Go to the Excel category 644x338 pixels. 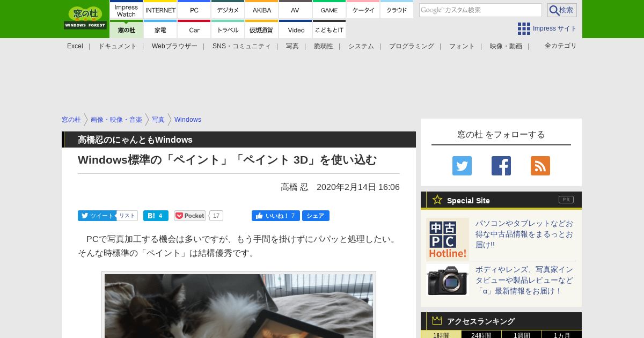(75, 46)
